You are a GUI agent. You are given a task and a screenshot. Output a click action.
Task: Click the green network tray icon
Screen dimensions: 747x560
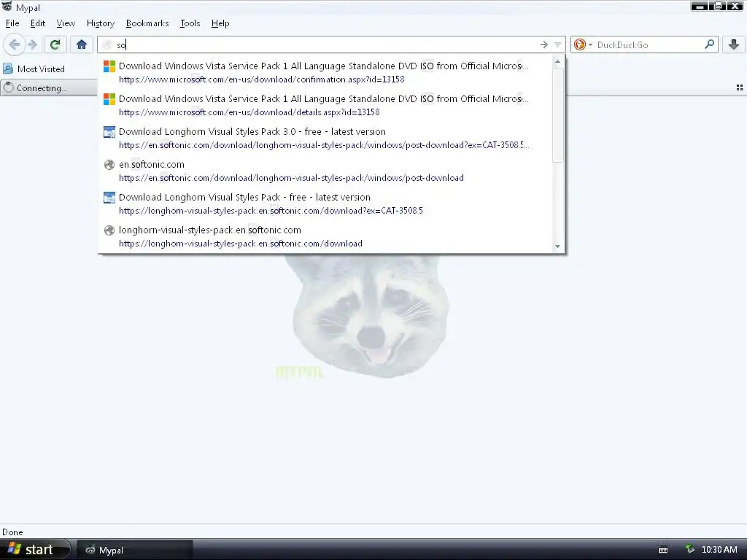[690, 550]
